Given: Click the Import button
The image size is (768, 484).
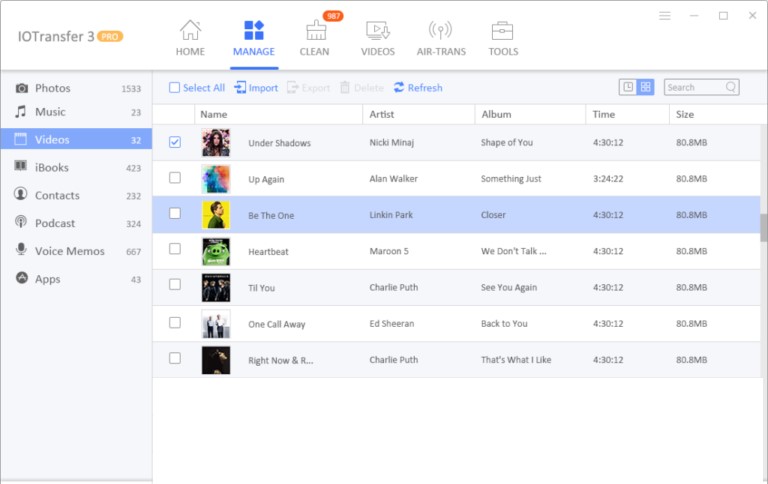Looking at the screenshot, I should click(256, 88).
